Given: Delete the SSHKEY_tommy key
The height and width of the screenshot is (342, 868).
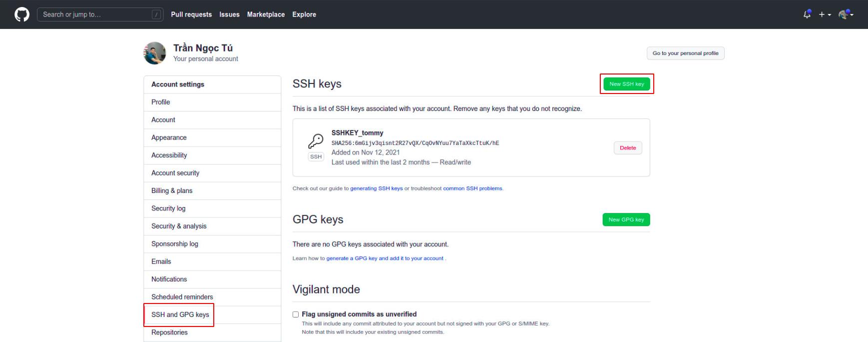Looking at the screenshot, I should pyautogui.click(x=628, y=148).
